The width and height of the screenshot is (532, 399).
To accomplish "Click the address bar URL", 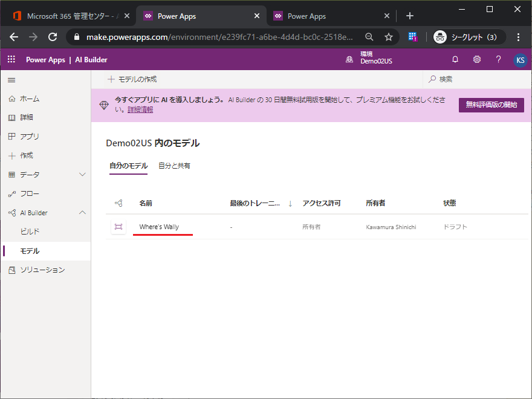I will click(219, 37).
